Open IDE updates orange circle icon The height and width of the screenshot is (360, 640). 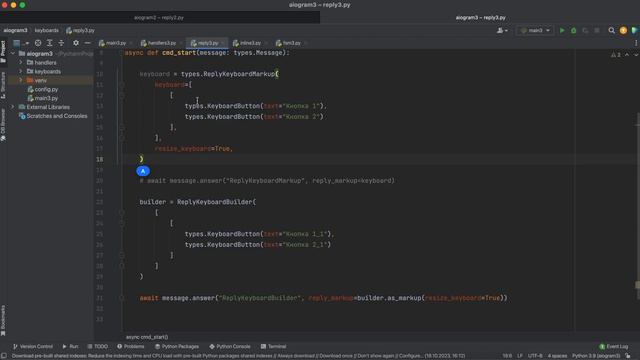tap(623, 30)
